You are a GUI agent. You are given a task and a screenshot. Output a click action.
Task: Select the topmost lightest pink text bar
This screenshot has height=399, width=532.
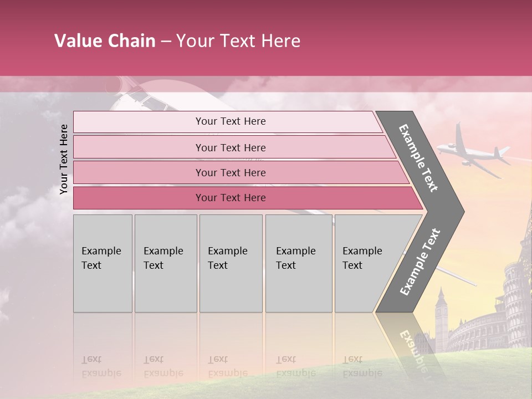tap(230, 121)
